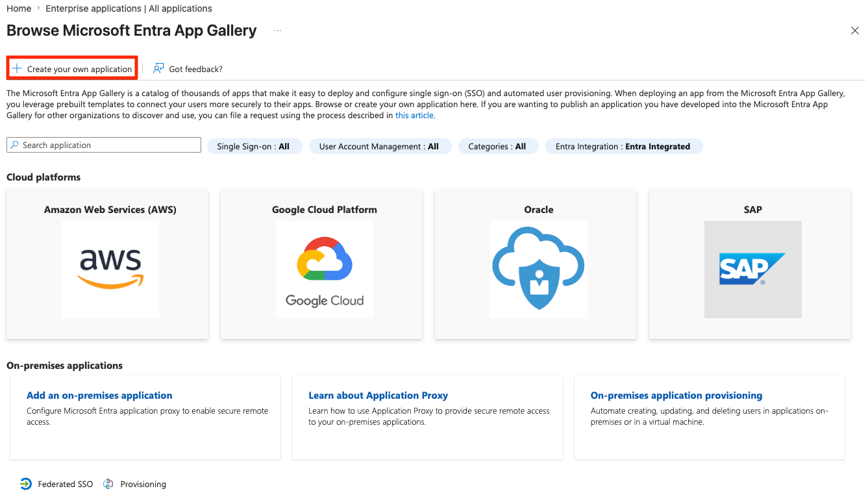Click the On-premises applications section heading

tap(64, 366)
